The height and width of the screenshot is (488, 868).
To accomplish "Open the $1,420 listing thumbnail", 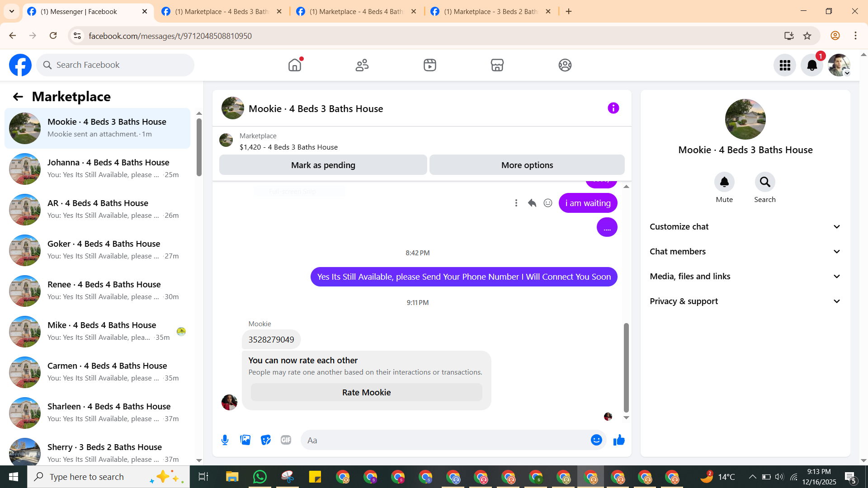I will 226,140.
